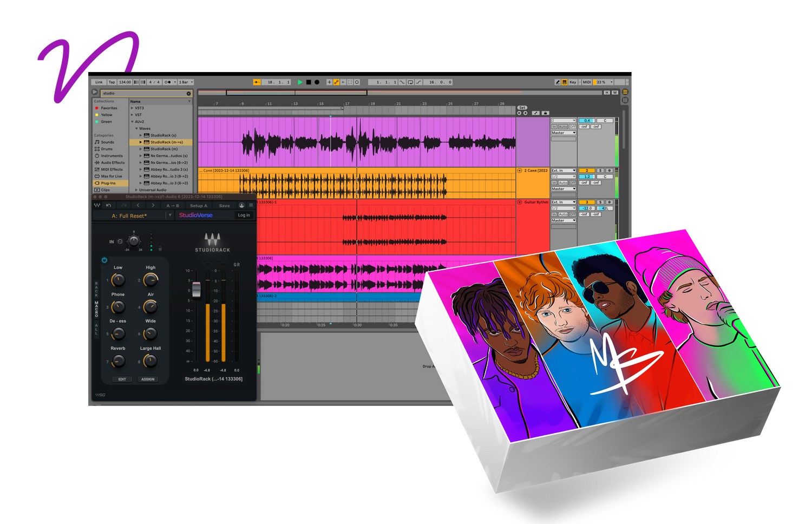Screen dimensions: 812x524
Task: Toggle the StudioRack macro power icon
Action: [x=104, y=260]
